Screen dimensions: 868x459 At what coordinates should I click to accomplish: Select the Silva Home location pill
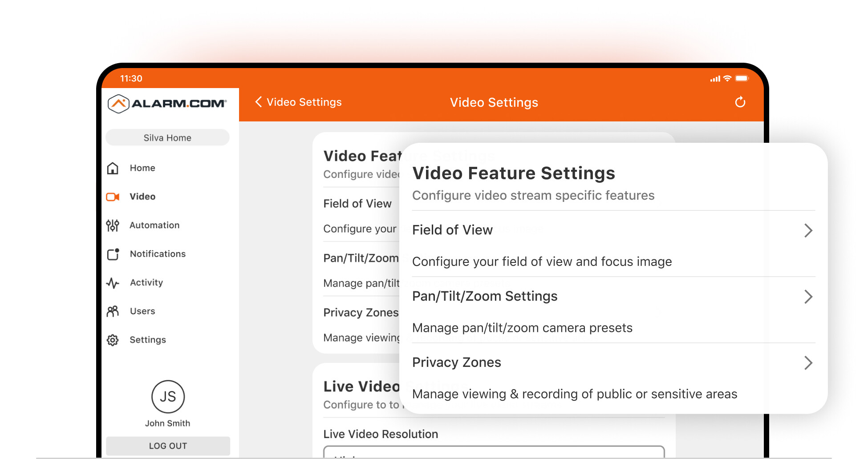pyautogui.click(x=167, y=138)
